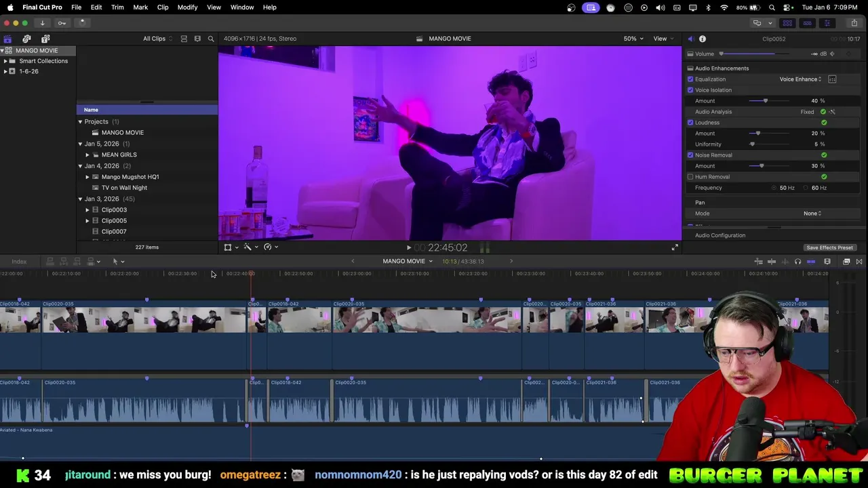Collapse the Jan 4, 2026 group

pyautogui.click(x=80, y=166)
